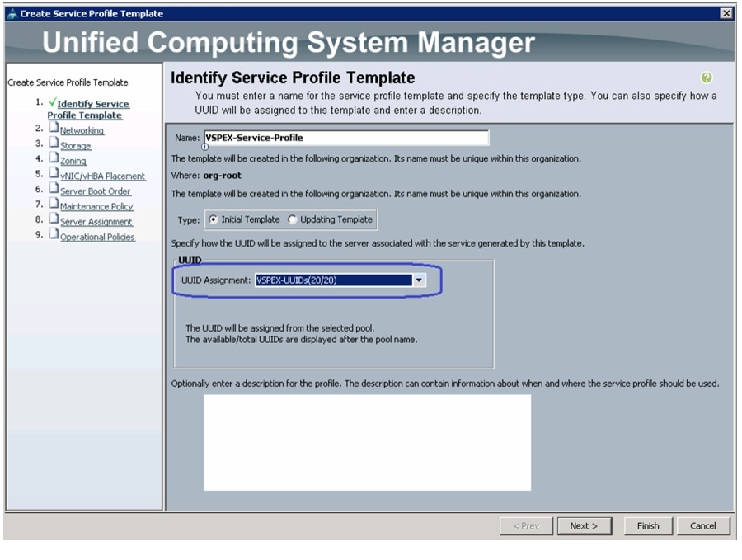742x560 pixels.
Task: Open the Networking wizard step
Action: (82, 130)
